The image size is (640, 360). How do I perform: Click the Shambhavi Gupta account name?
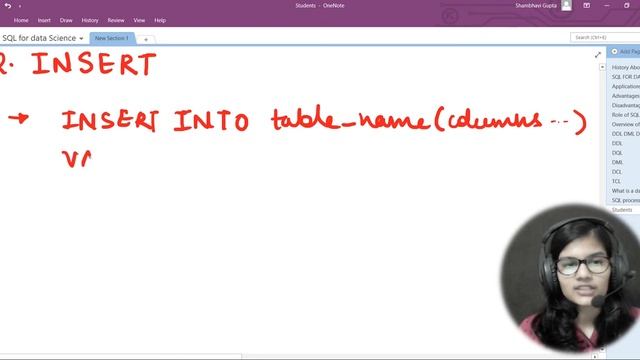pyautogui.click(x=536, y=6)
